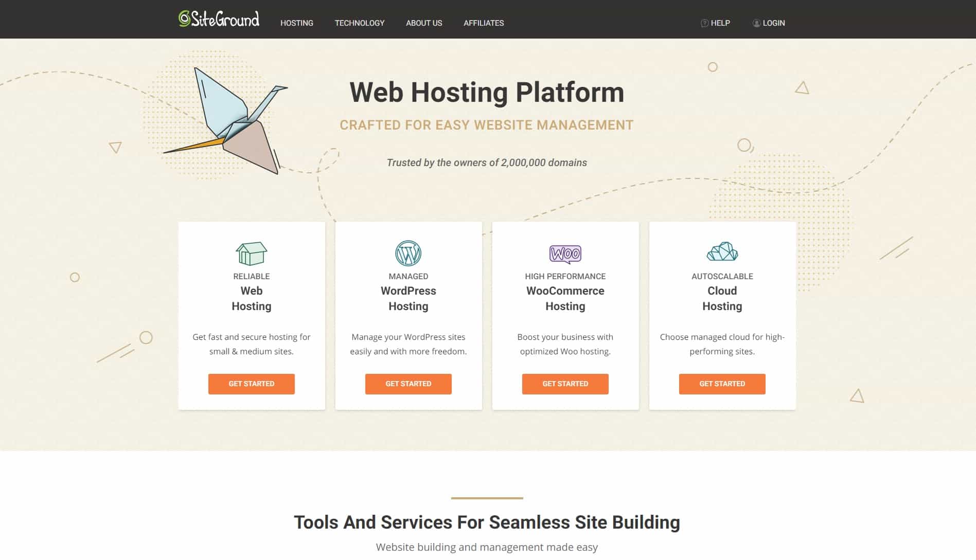The width and height of the screenshot is (976, 560).
Task: Click 'Choose managed cloud' description
Action: click(x=722, y=344)
